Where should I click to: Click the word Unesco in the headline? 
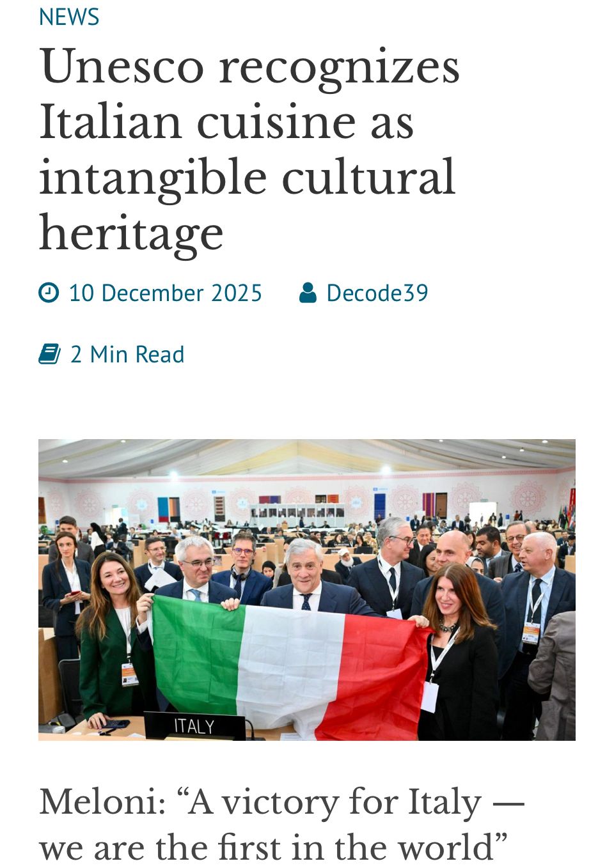click(122, 67)
